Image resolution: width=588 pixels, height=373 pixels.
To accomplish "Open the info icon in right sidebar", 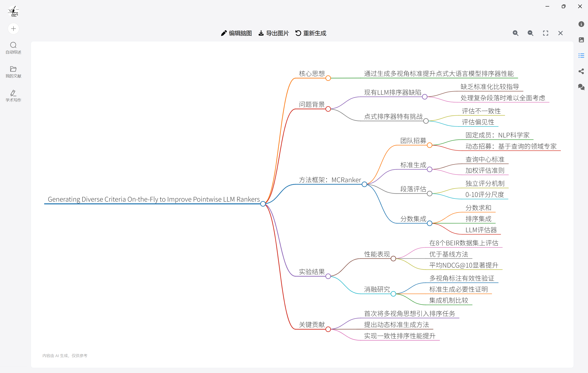I will click(581, 24).
